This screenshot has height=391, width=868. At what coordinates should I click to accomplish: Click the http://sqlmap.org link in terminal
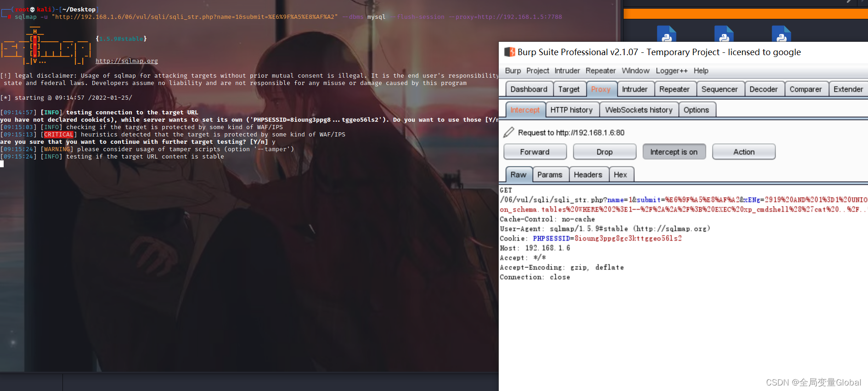127,61
